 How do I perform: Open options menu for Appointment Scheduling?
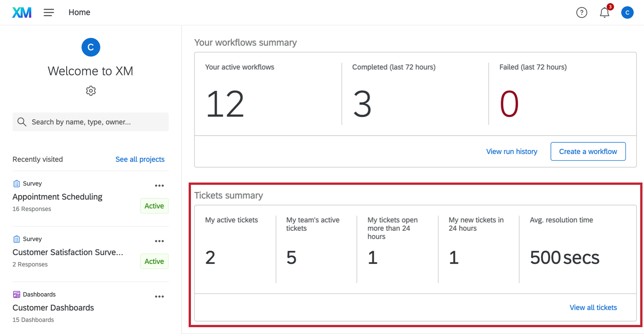[159, 186]
